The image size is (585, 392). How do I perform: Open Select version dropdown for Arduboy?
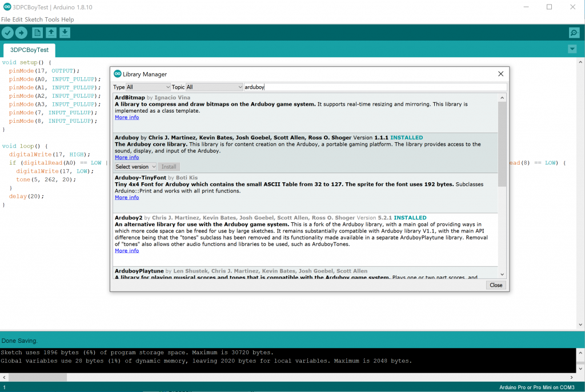(135, 166)
